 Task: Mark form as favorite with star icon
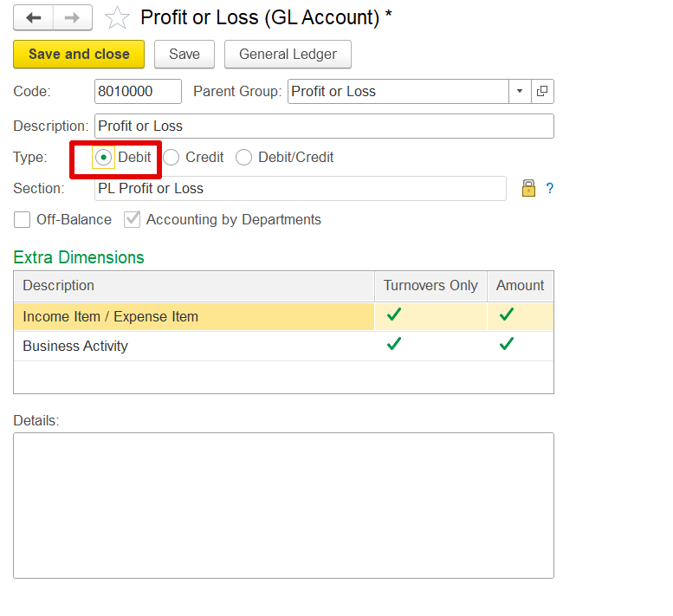[x=117, y=18]
